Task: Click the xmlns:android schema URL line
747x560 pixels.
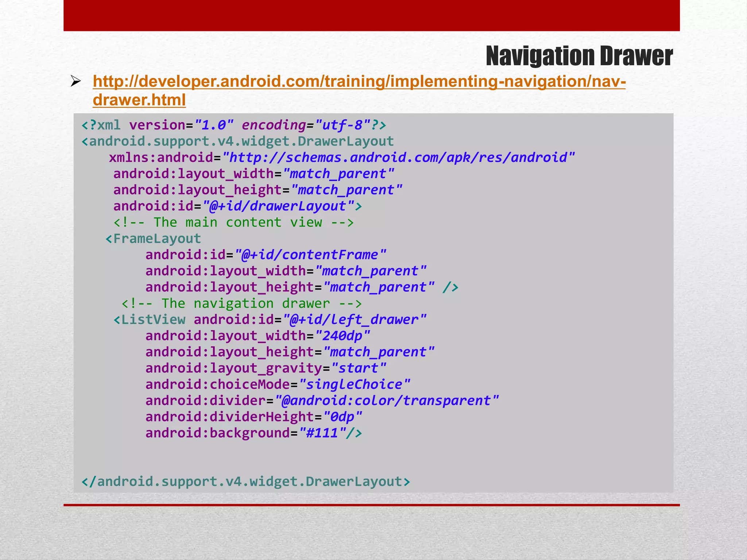Action: [342, 157]
